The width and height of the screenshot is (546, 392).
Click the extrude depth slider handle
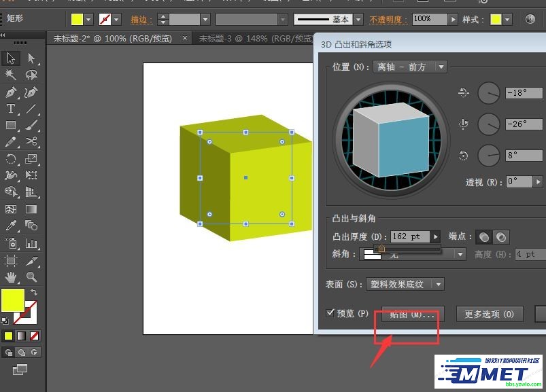click(381, 249)
